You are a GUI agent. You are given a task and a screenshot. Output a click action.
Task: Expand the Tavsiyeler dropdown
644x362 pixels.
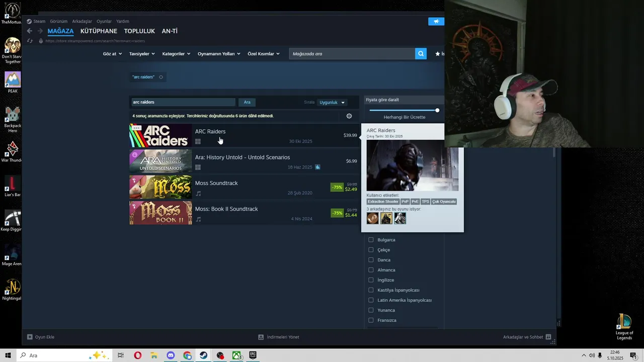(142, 54)
